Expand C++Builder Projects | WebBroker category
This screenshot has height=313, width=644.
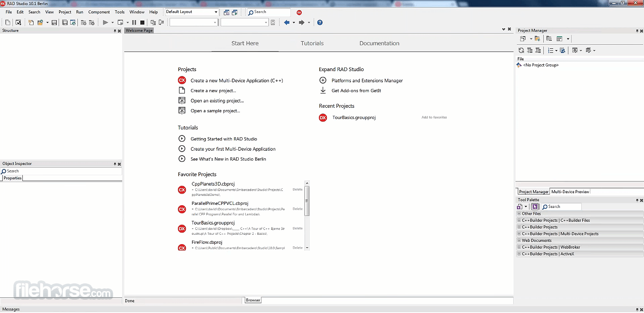pos(519,247)
